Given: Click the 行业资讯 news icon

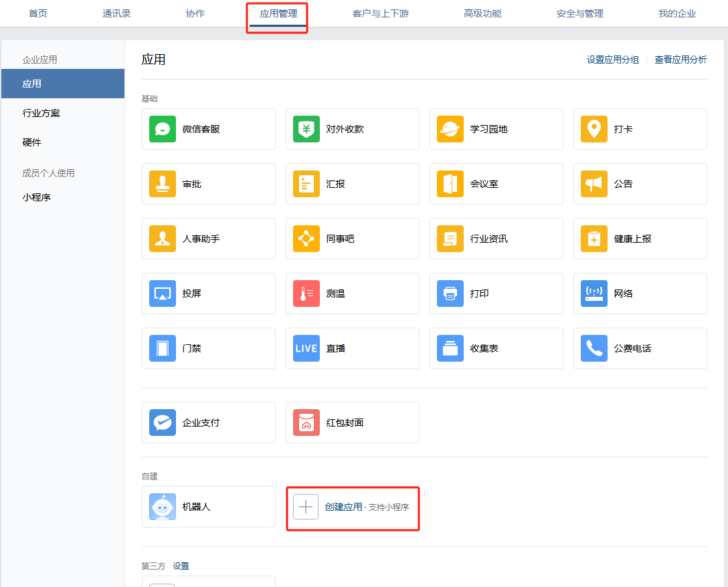Looking at the screenshot, I should tap(450, 239).
